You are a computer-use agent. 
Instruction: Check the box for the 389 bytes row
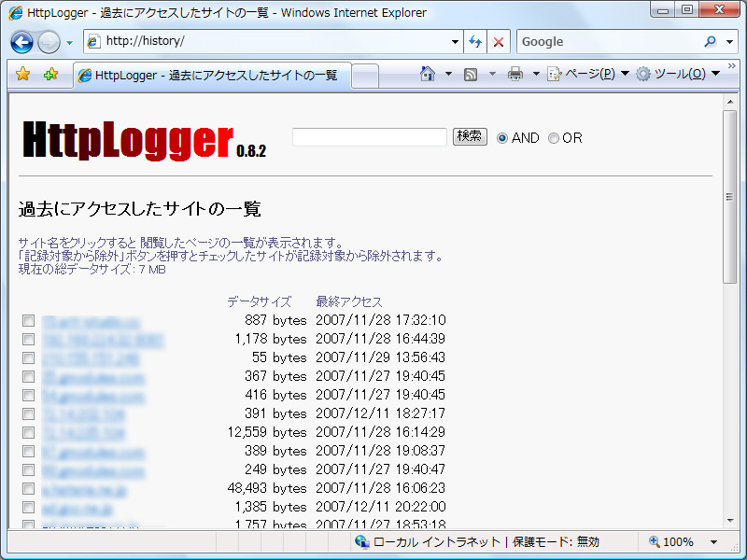29,451
